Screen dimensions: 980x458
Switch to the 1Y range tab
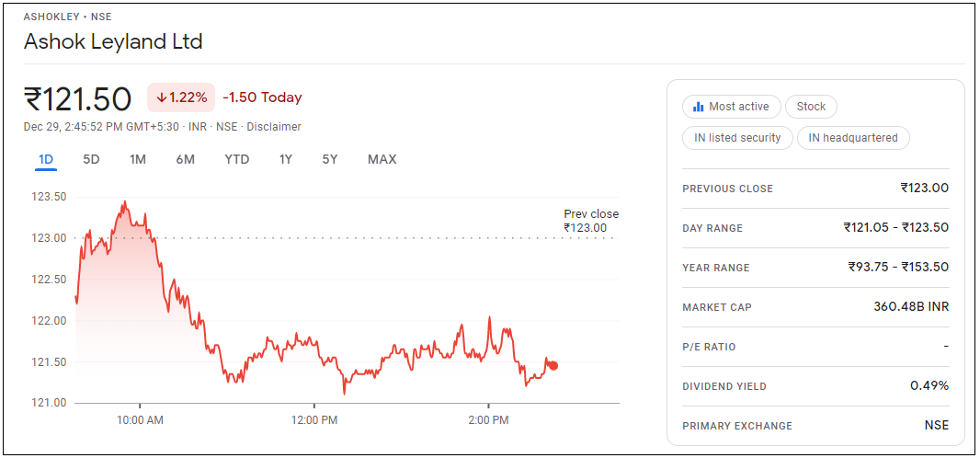click(x=286, y=159)
